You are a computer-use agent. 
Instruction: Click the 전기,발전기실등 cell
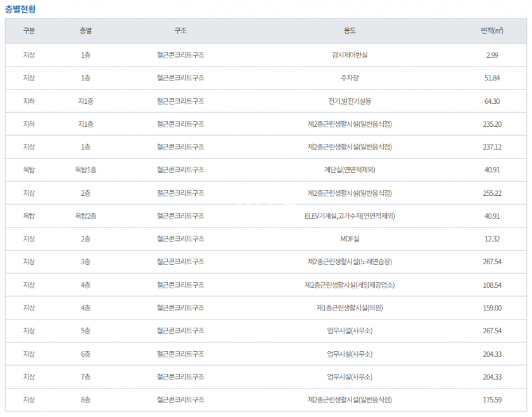click(x=350, y=101)
